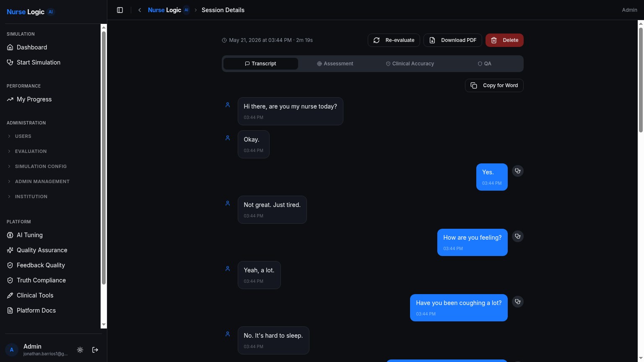Click stethoscope icon beside coughing question
The width and height of the screenshot is (644, 362).
(x=518, y=302)
